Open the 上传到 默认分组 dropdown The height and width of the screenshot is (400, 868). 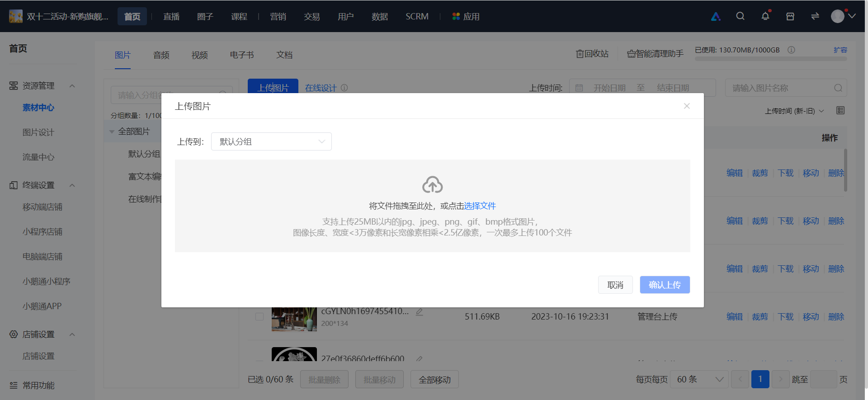[x=271, y=141]
